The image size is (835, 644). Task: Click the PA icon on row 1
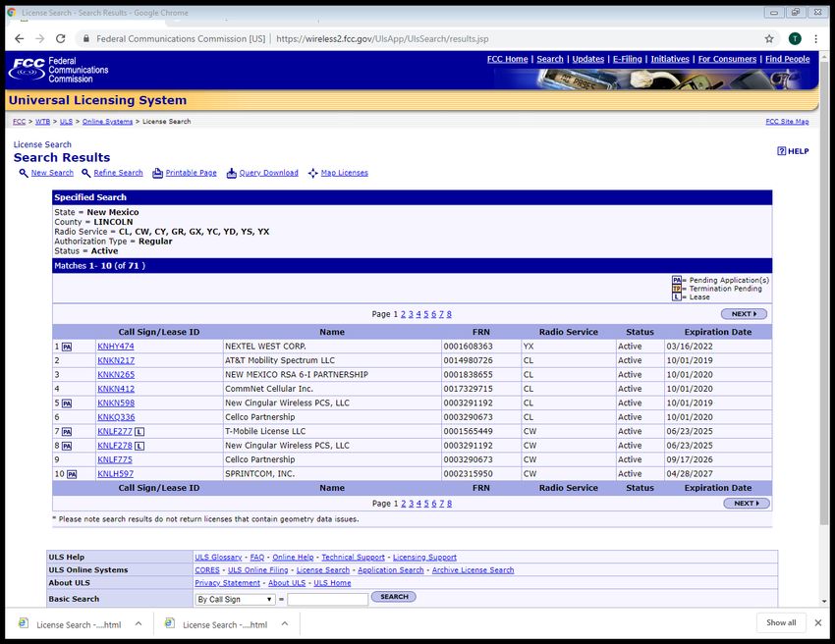click(x=67, y=347)
